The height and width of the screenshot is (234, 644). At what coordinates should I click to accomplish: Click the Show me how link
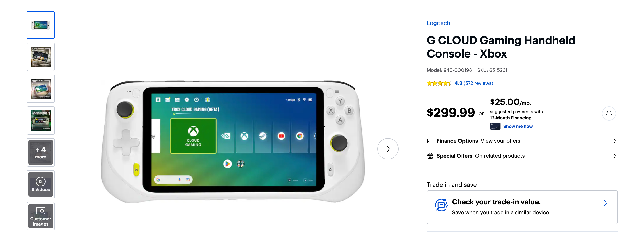518,126
